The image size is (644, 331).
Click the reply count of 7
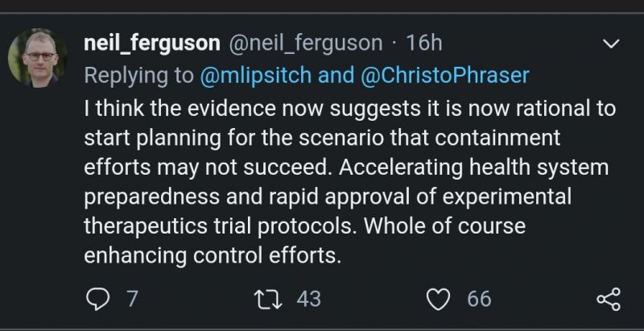tap(132, 300)
